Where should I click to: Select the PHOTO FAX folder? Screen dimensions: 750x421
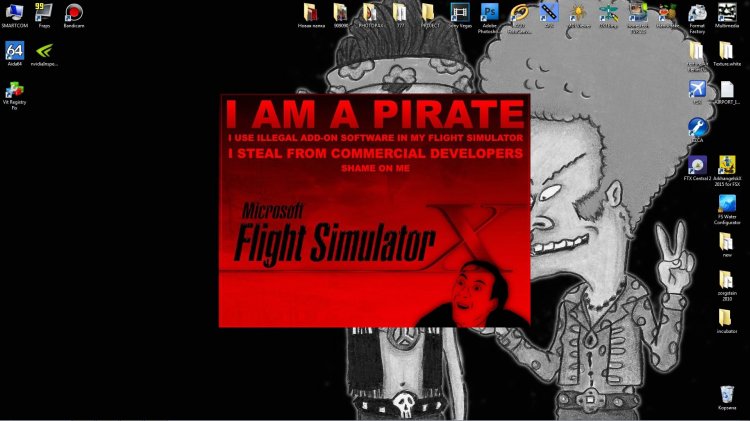pos(371,15)
